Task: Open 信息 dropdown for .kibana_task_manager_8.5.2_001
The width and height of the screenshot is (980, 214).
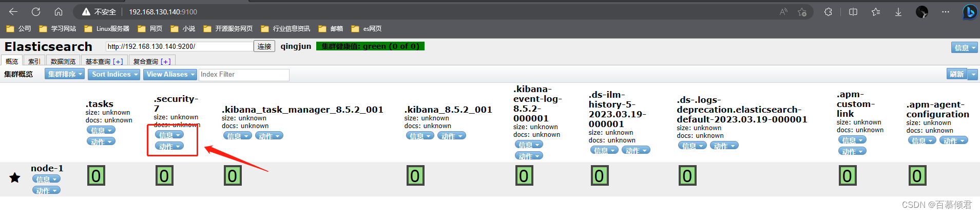Action: tap(238, 136)
